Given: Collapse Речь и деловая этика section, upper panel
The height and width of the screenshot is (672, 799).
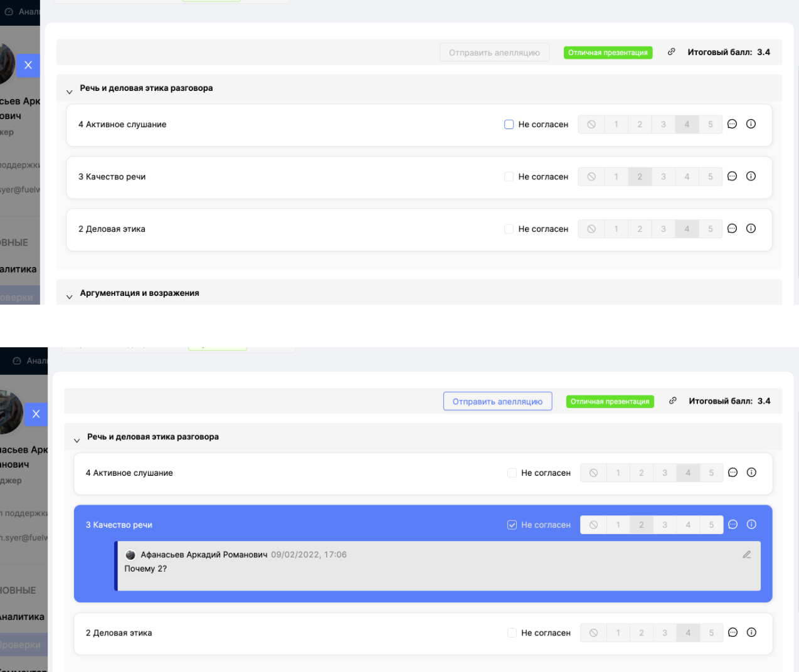Looking at the screenshot, I should coord(70,92).
